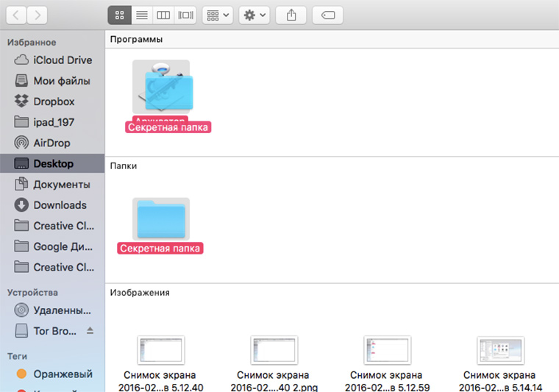Select thumbnail of Снимок экрана 5.14.14
Viewport: 559px width, 392px height.
tap(501, 350)
